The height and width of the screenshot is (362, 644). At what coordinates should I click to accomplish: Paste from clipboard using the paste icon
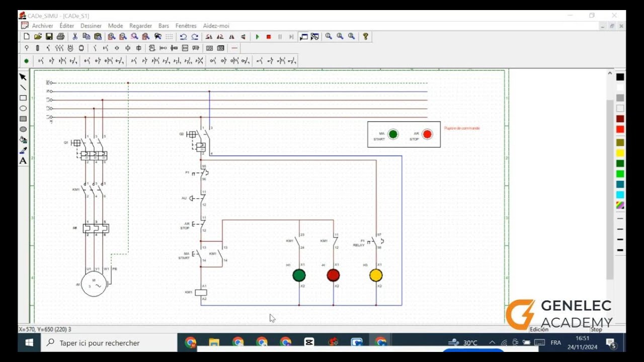(x=98, y=37)
